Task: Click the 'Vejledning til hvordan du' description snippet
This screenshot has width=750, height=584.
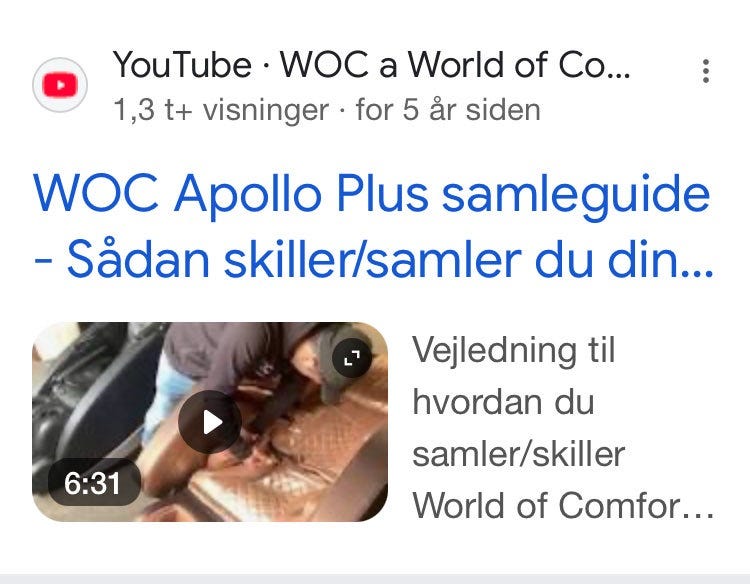Action: 514,376
